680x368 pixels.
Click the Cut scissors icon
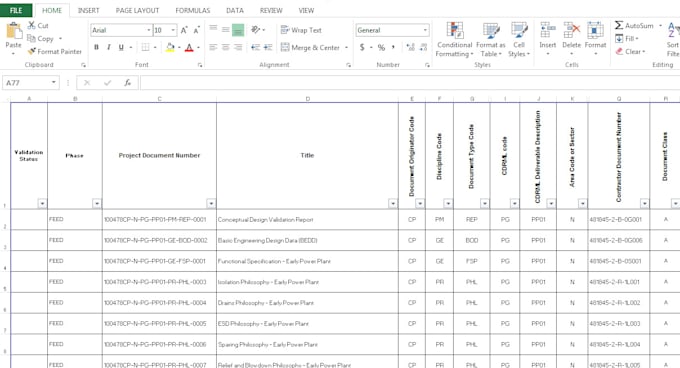click(x=32, y=26)
